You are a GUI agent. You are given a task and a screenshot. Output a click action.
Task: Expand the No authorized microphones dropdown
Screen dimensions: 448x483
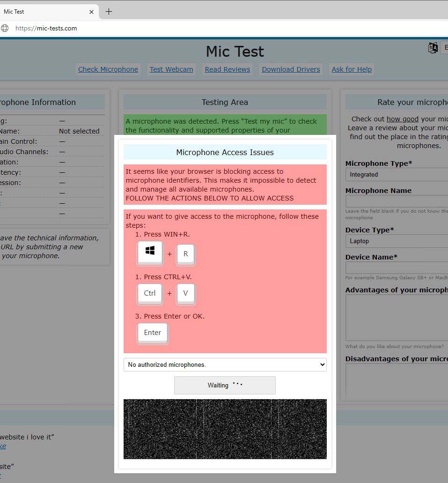225,364
